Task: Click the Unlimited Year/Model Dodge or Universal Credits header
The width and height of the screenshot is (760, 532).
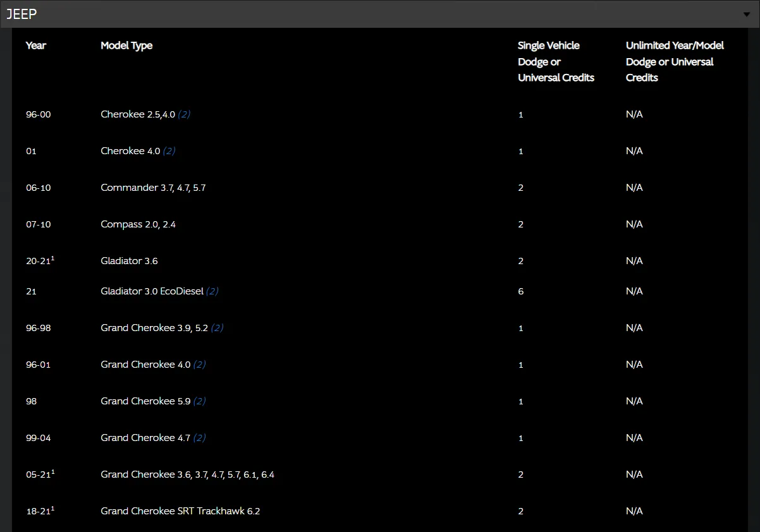Action: pyautogui.click(x=675, y=61)
